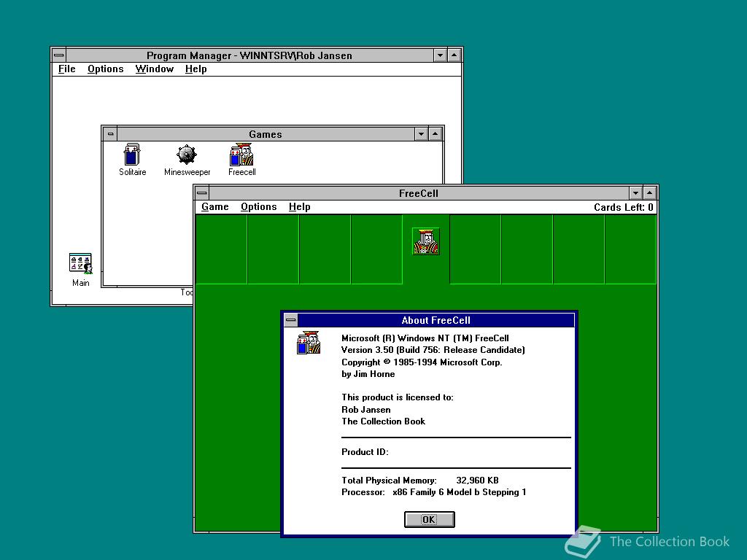
Task: Launch Solitaire from the Games group
Action: coord(131,155)
